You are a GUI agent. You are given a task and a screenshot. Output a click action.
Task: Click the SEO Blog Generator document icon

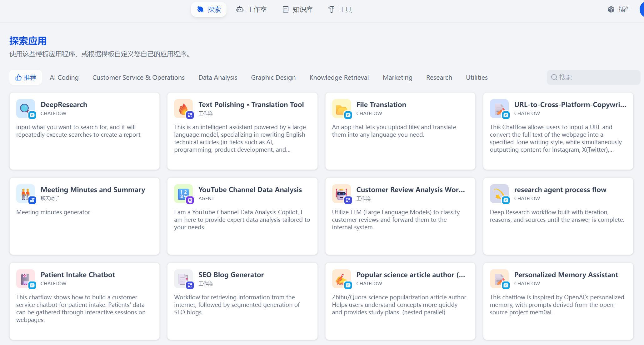coord(183,279)
